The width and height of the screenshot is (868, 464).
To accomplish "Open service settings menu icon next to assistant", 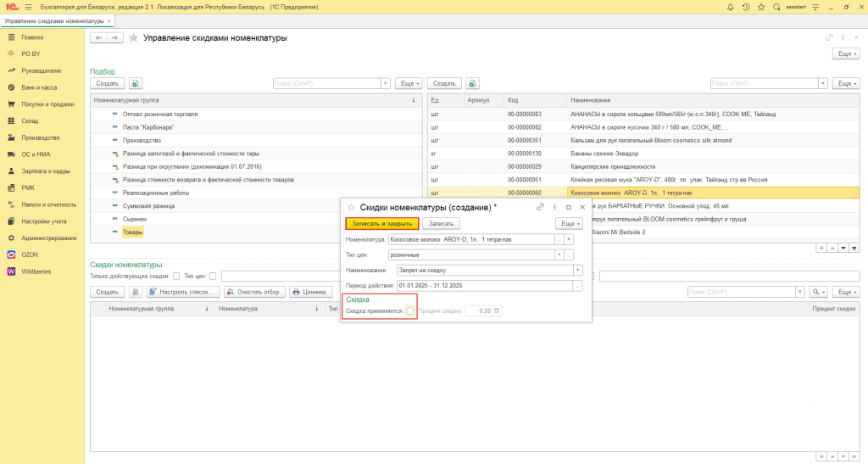I will coord(815,7).
